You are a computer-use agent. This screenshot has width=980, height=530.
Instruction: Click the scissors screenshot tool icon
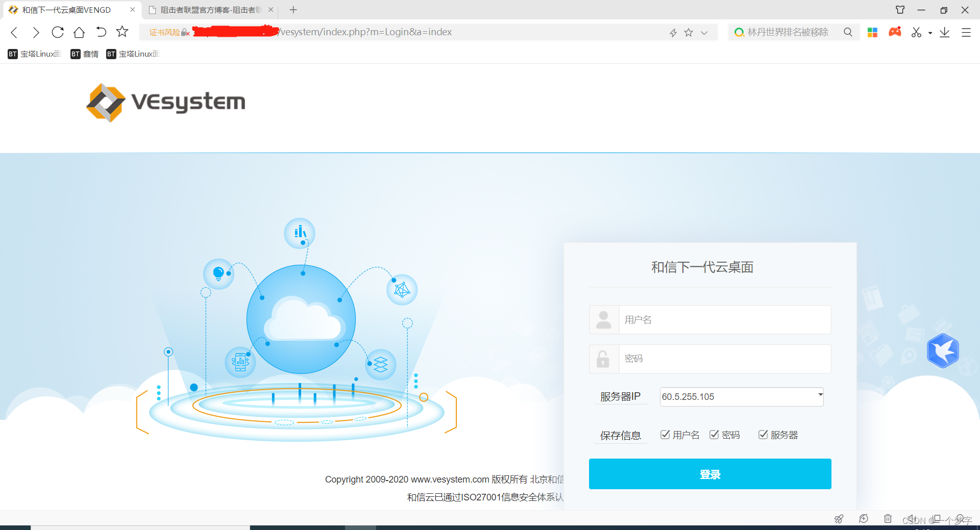tap(917, 32)
